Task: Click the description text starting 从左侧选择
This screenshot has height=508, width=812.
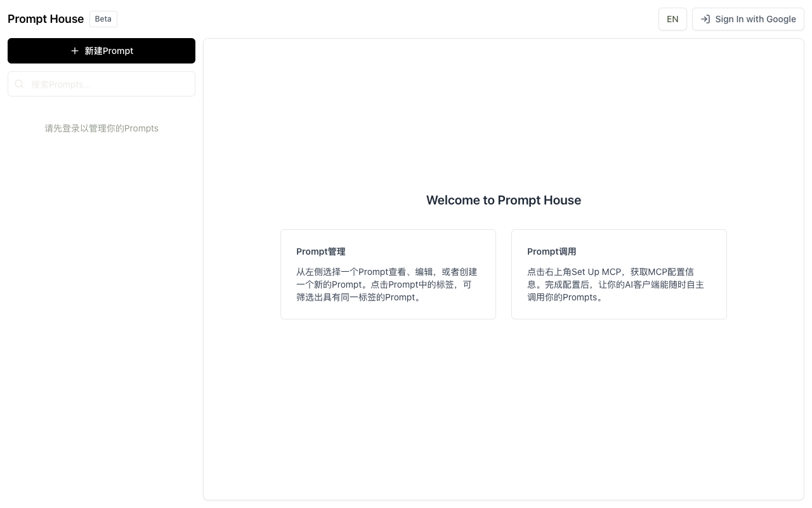Action: tap(387, 284)
